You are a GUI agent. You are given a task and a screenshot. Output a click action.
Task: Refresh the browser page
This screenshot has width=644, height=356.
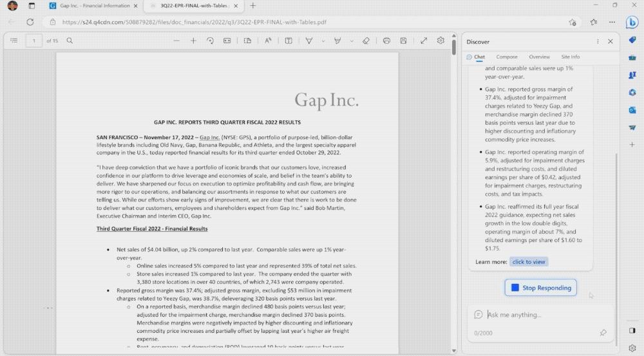click(30, 22)
